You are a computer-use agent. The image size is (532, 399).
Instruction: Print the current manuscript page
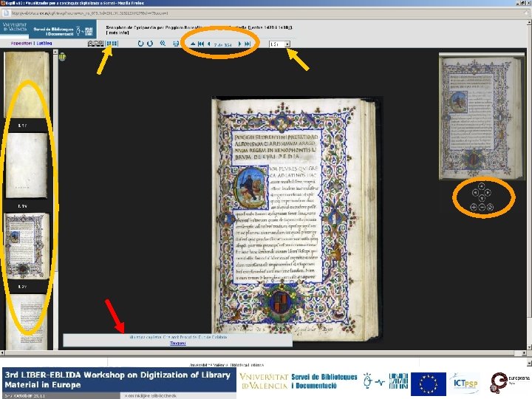tap(176, 44)
